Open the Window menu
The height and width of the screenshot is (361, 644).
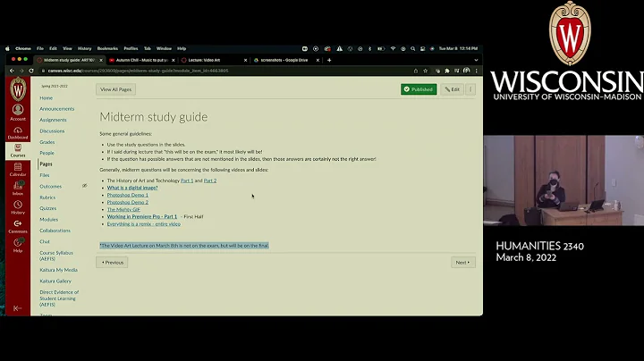click(164, 48)
